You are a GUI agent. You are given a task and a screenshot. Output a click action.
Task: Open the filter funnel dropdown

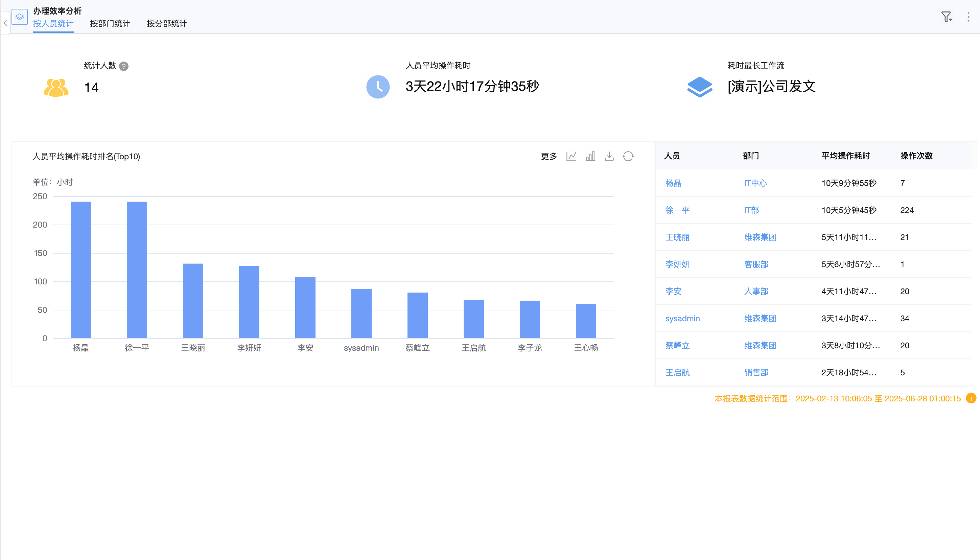tap(946, 17)
